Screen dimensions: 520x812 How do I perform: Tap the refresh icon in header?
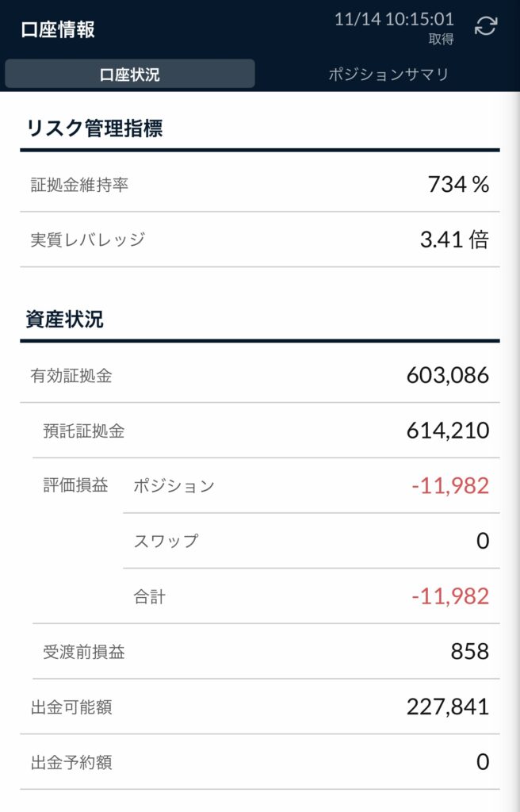[x=486, y=26]
